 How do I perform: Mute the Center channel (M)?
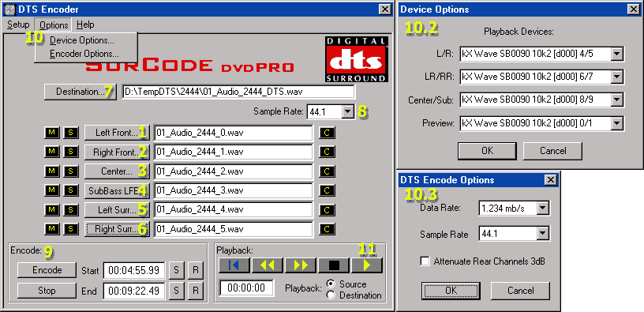[52, 171]
